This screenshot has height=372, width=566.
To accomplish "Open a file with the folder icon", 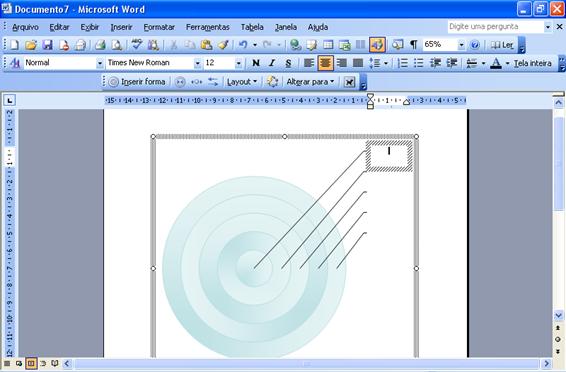I will (x=31, y=45).
